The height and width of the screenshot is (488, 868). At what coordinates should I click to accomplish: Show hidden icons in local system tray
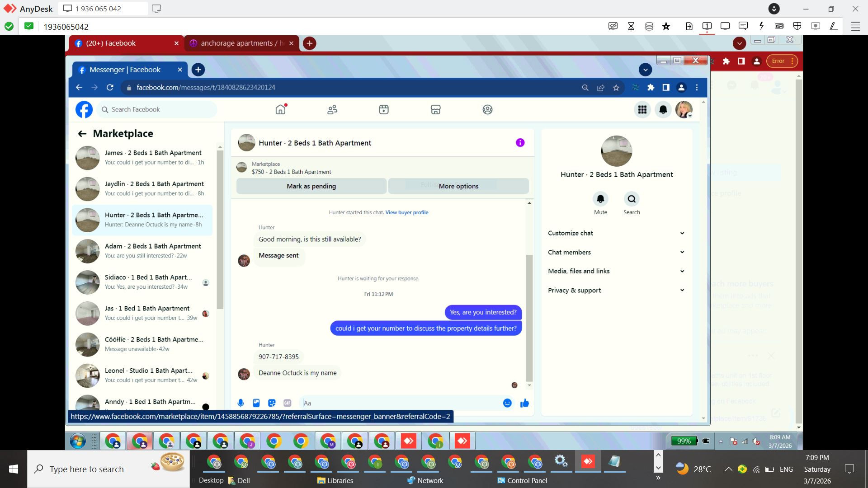[x=728, y=469]
